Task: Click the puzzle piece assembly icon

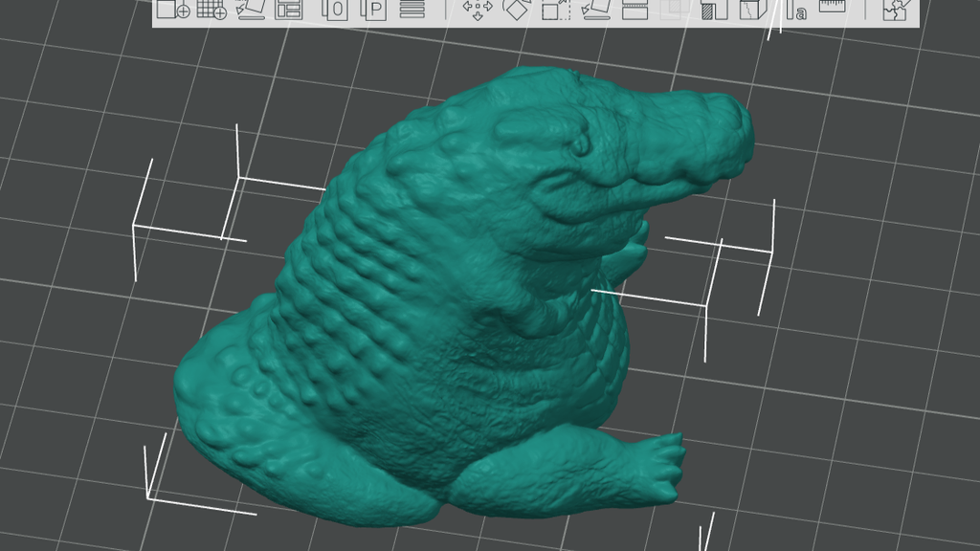Action: (x=898, y=10)
